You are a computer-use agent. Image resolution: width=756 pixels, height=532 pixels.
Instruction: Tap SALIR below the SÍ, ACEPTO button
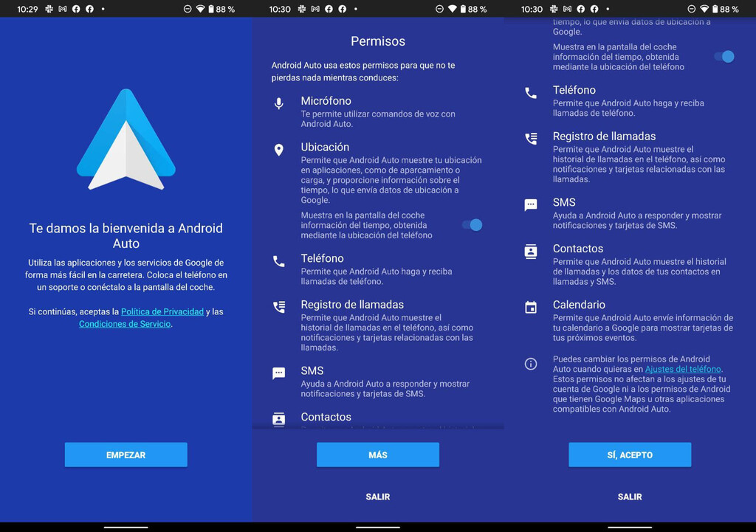630,497
